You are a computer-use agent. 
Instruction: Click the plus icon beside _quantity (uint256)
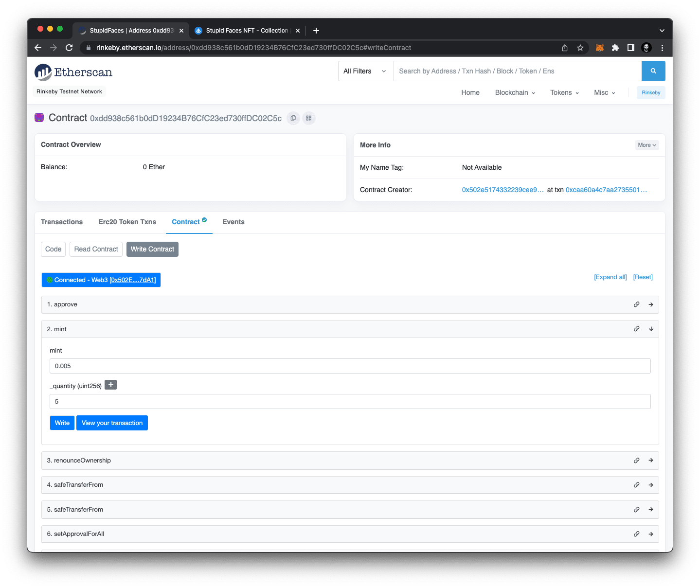111,385
